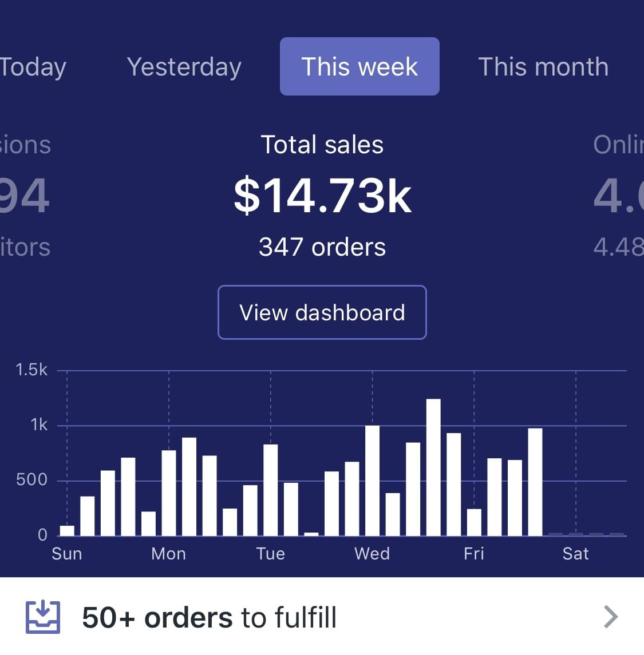
Task: Select the Sat label on chart axis
Action: [575, 554]
